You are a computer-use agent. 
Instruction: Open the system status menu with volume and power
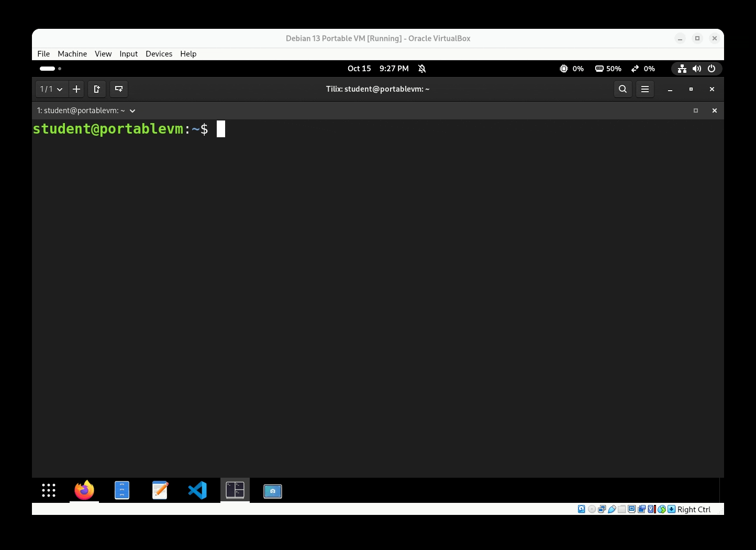tap(696, 69)
